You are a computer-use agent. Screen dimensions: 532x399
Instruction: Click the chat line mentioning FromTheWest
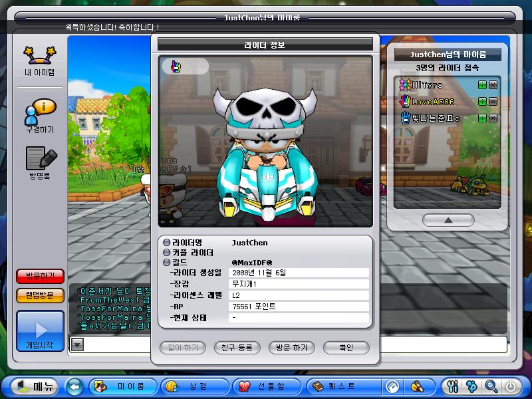(x=114, y=300)
